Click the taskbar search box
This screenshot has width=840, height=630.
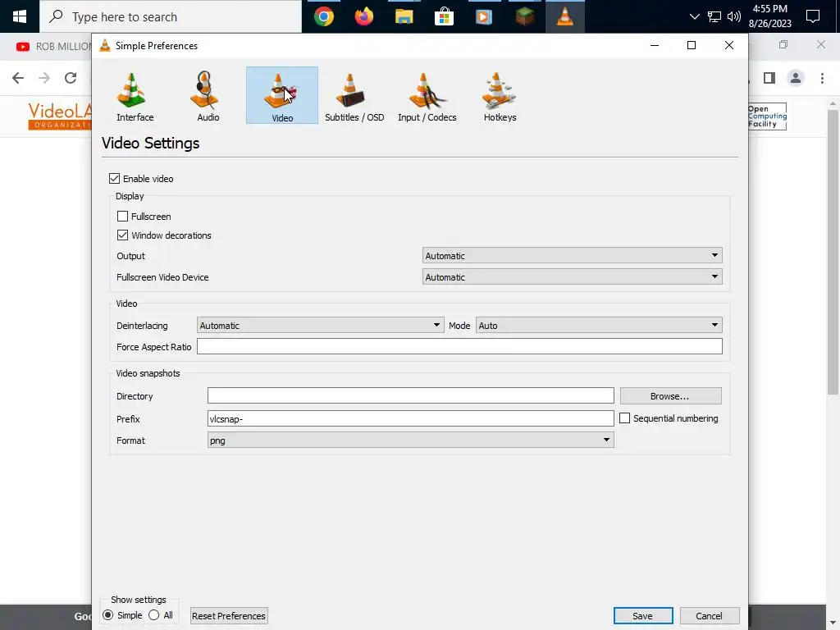[x=171, y=16]
